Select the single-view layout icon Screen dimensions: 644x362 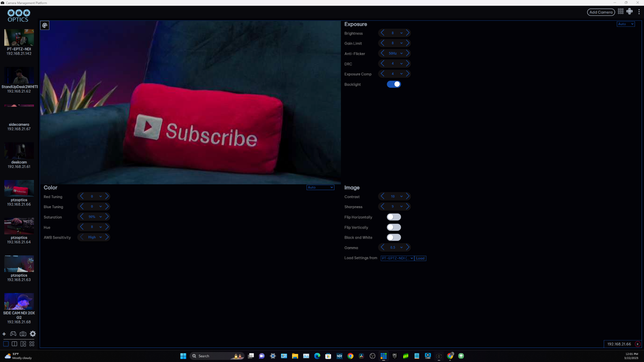point(6,344)
